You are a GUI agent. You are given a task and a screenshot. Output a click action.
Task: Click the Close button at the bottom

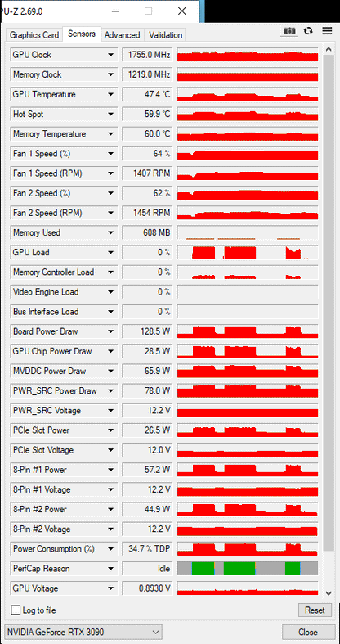(x=307, y=632)
